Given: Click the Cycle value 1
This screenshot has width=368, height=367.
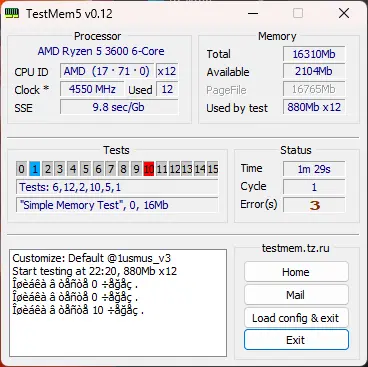Looking at the screenshot, I should point(314,187).
